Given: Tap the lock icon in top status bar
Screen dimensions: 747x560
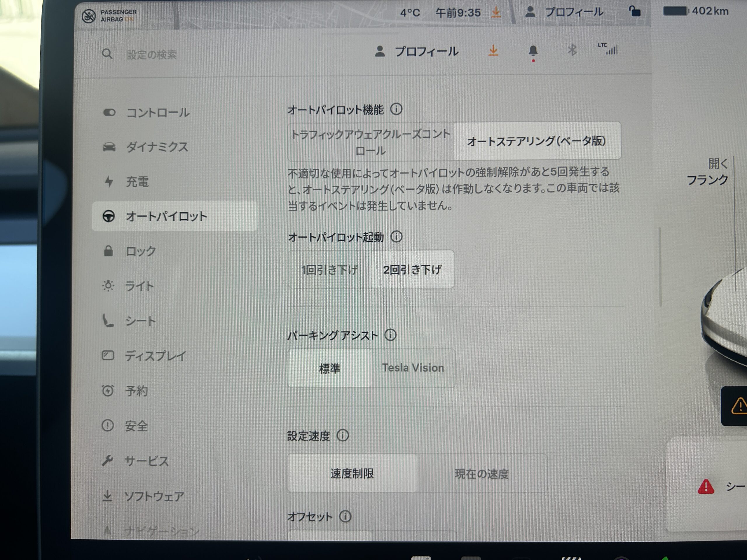Looking at the screenshot, I should point(635,11).
